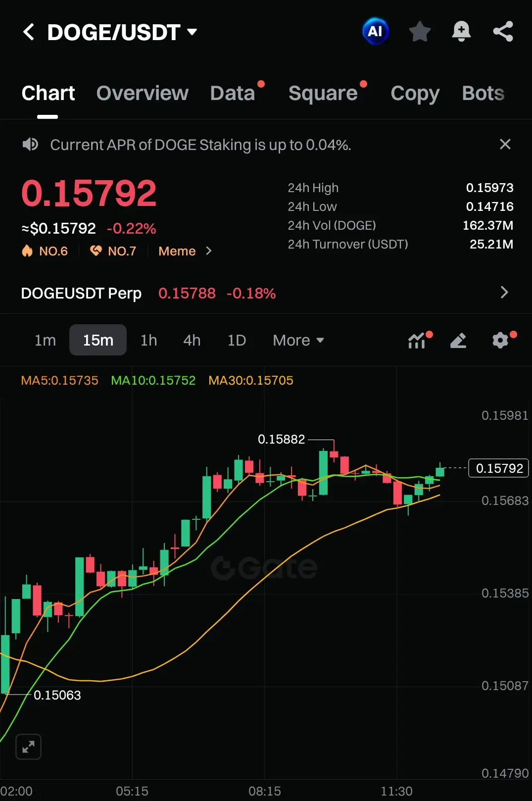Open DOGEUSDT Perp contract row
This screenshot has width=532, height=801.
pos(266,293)
